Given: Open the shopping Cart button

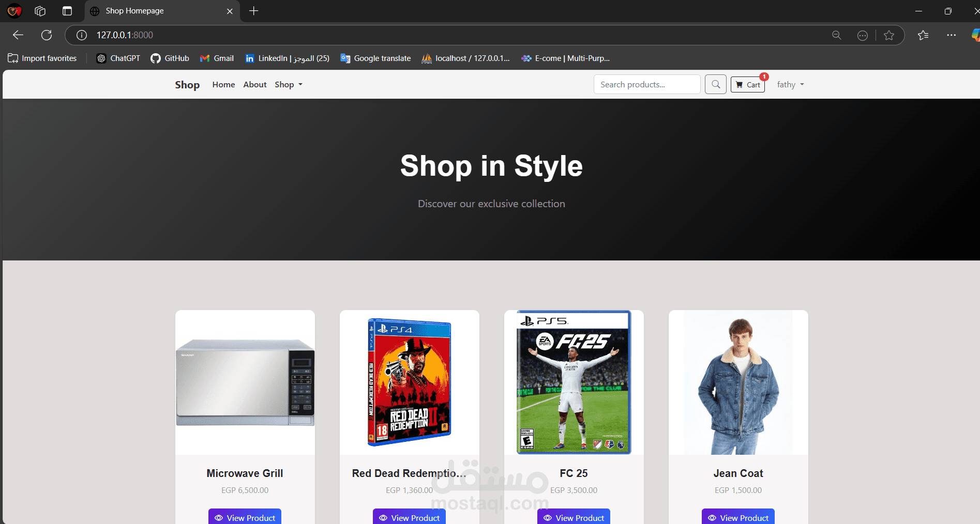Looking at the screenshot, I should click(748, 85).
